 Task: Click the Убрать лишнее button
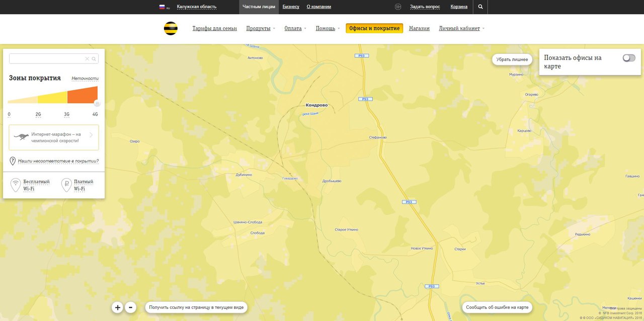pyautogui.click(x=512, y=59)
